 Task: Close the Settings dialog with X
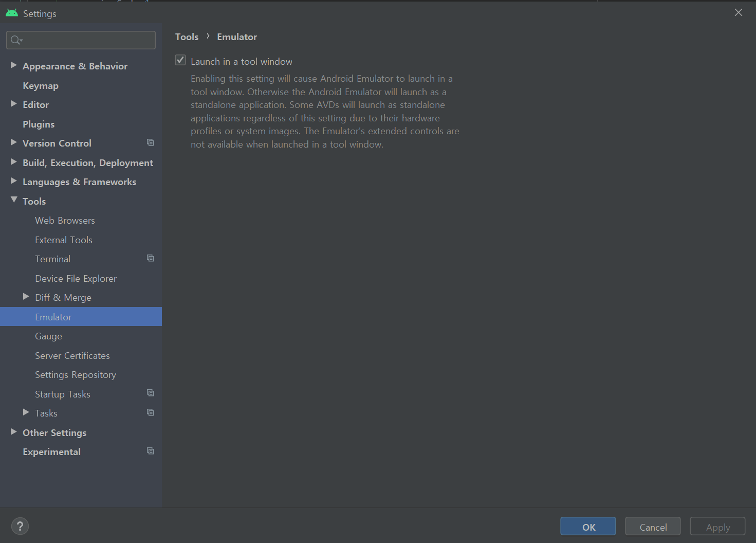click(739, 12)
